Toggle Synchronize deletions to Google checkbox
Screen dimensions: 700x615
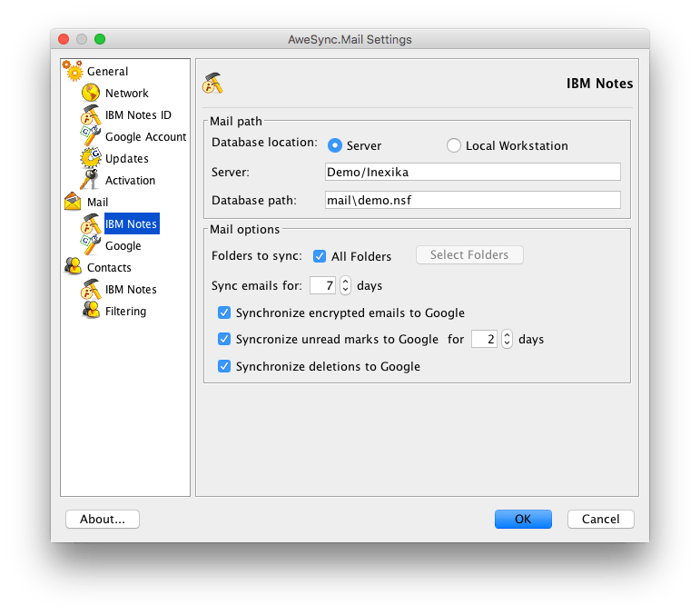(x=224, y=367)
